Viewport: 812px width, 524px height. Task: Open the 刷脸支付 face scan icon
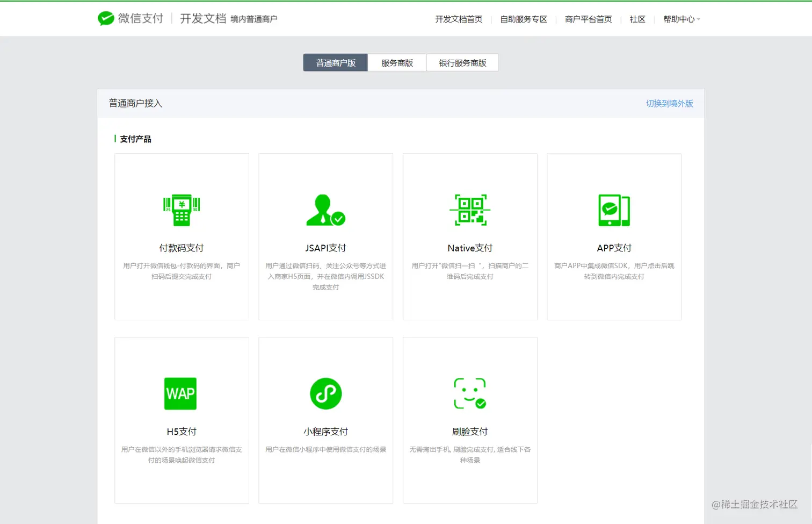click(470, 394)
